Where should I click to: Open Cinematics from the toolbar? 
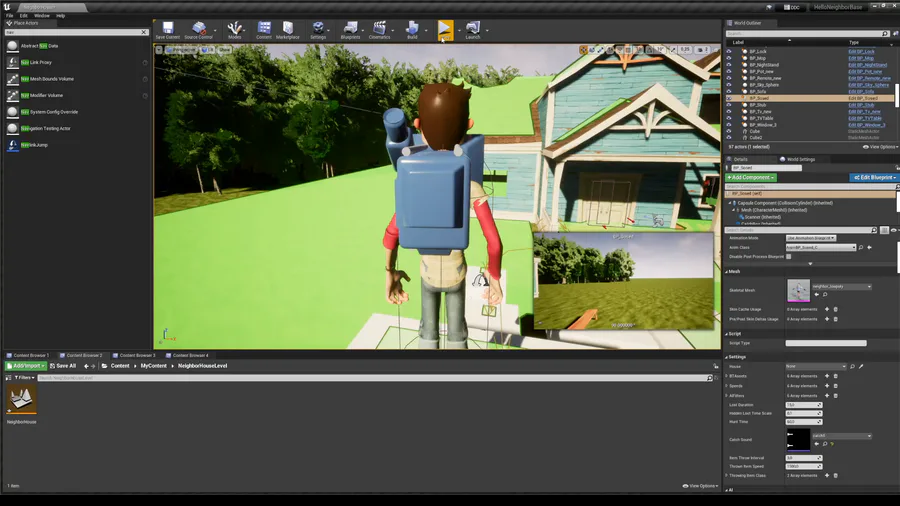pos(379,30)
